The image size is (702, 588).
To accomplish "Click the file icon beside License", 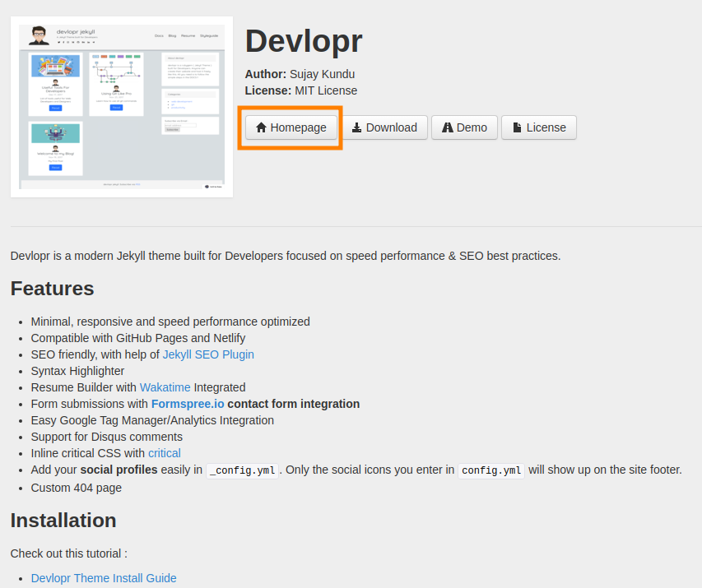I will click(x=517, y=127).
